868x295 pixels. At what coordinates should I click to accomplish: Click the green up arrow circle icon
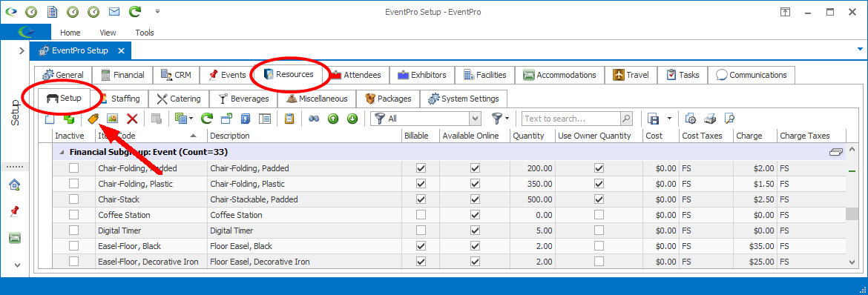pos(332,119)
